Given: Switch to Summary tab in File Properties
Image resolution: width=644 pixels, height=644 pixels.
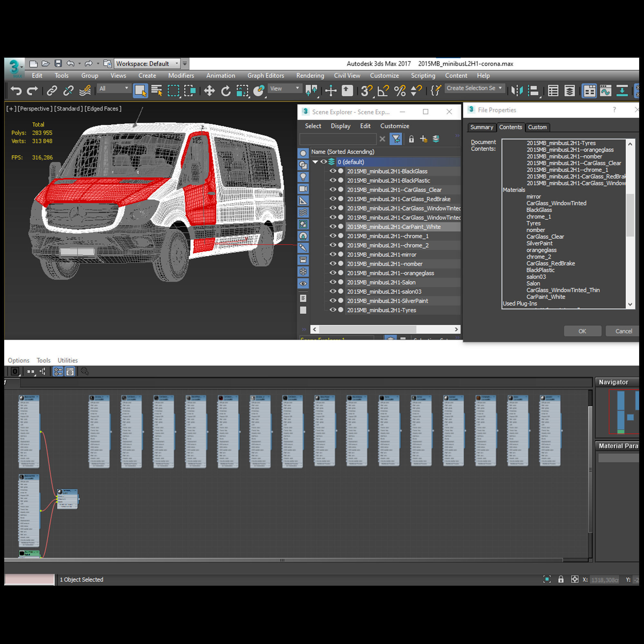Looking at the screenshot, I should pyautogui.click(x=481, y=127).
